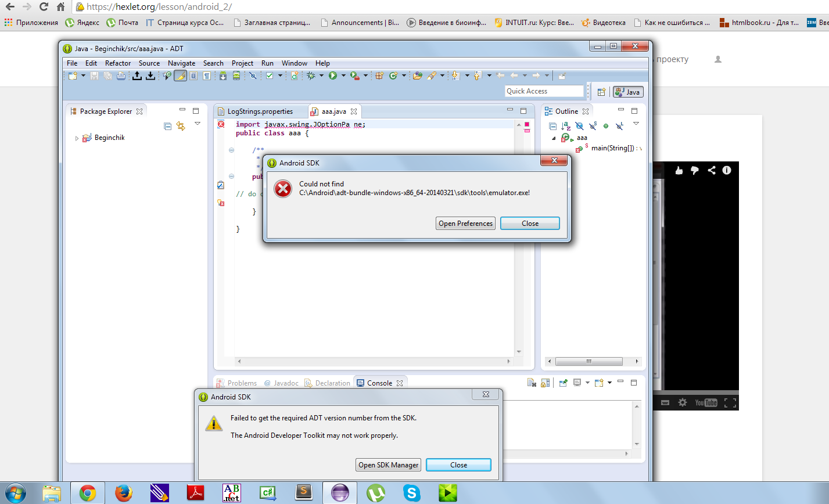Click the Outline horizontal scrollbar thumb
Screen dimensions: 829x504
[x=589, y=361]
